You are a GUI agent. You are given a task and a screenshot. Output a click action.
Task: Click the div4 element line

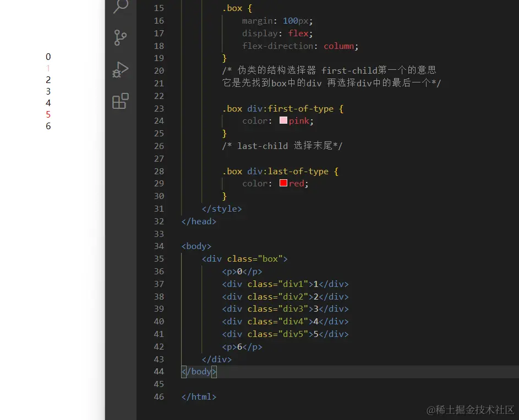285,321
